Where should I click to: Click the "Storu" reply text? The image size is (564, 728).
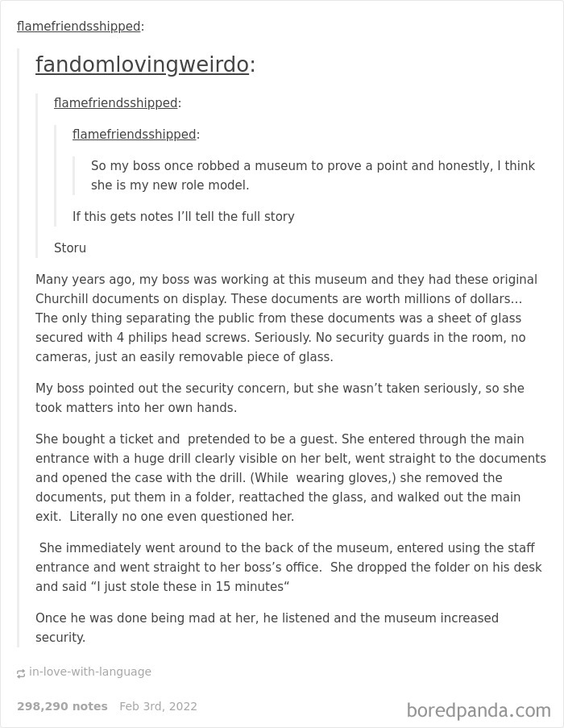point(70,248)
